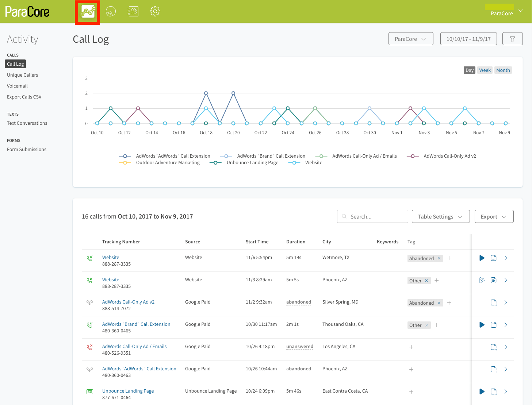
Task: Toggle Unbounce Landing Page legend series
Action: click(244, 163)
